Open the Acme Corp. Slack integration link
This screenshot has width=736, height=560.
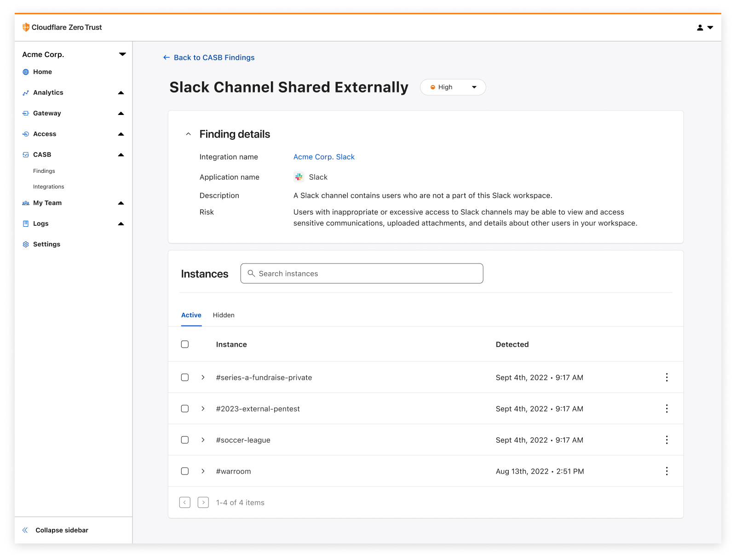coord(324,157)
